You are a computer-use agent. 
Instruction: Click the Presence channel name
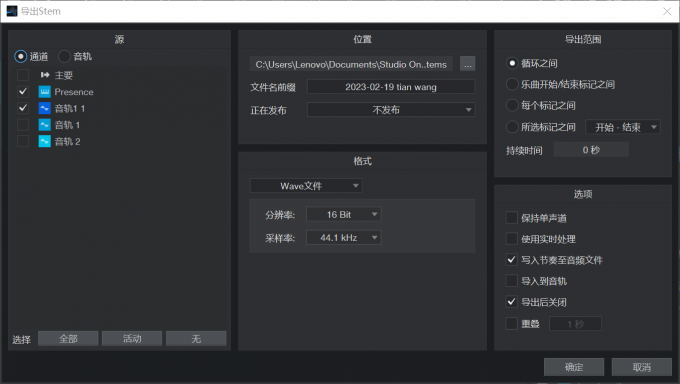[74, 92]
